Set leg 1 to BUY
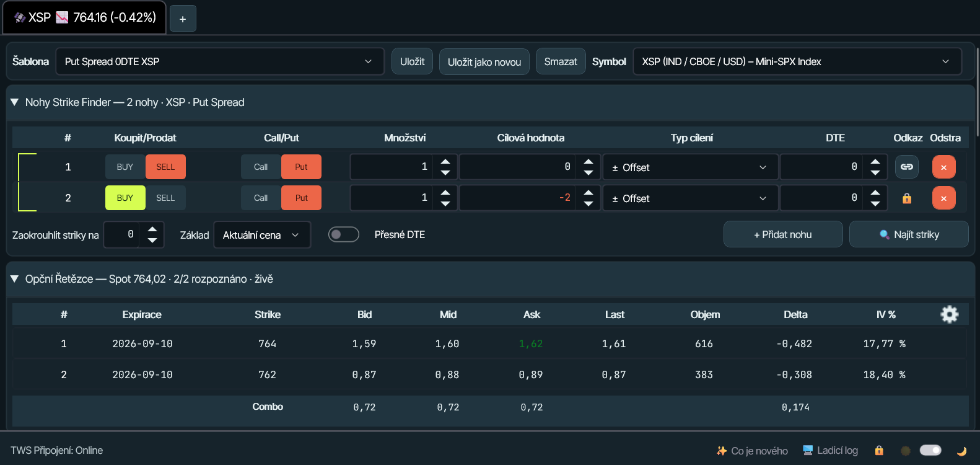 (x=125, y=167)
